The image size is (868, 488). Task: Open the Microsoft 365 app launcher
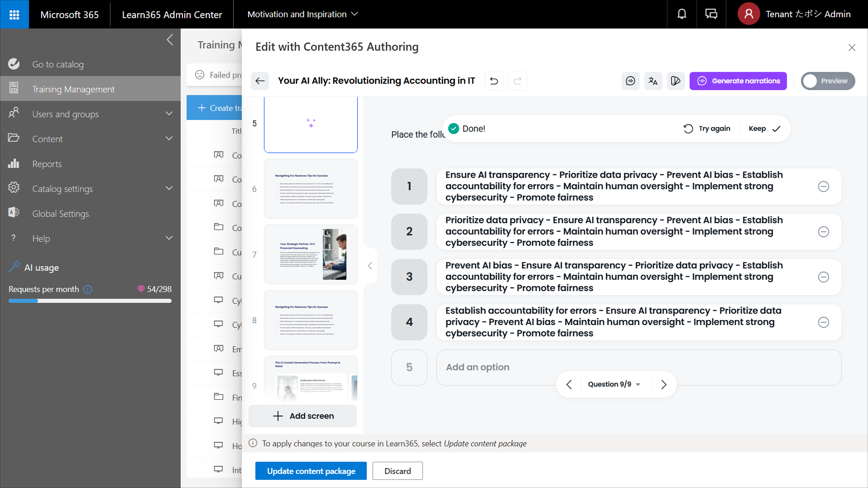coord(14,14)
